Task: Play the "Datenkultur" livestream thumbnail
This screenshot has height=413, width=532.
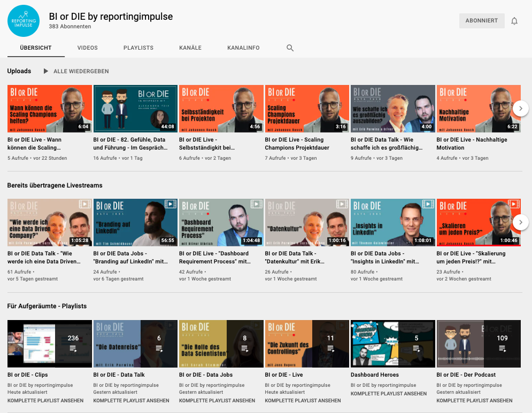Action: click(x=307, y=222)
